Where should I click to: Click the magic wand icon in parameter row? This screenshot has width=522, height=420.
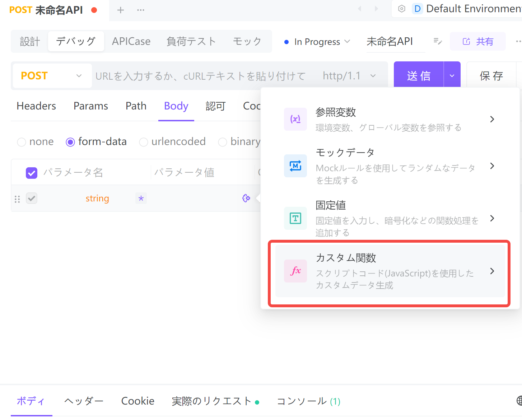pyautogui.click(x=246, y=198)
